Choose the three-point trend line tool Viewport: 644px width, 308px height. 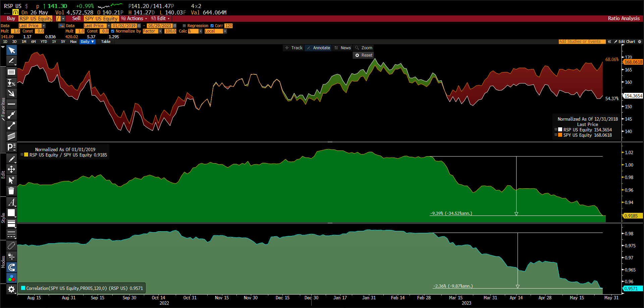pos(11,115)
